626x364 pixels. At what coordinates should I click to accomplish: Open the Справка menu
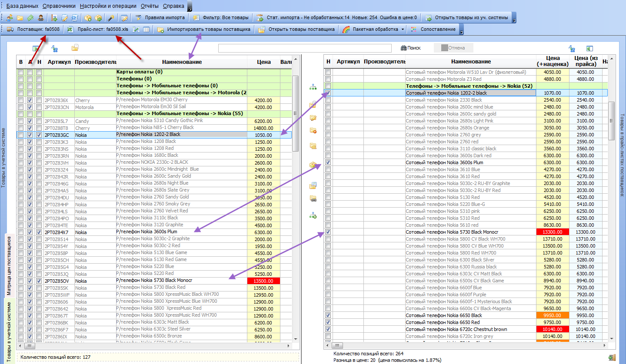173,6
